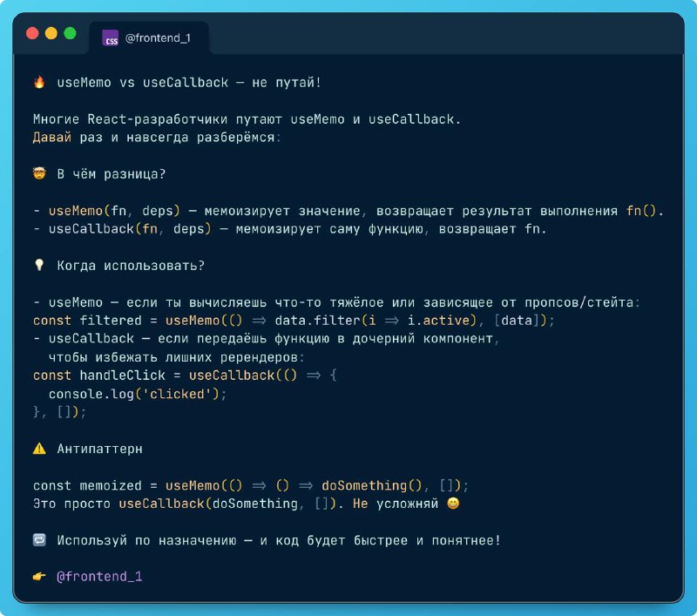The image size is (697, 616).
Task: Click the code line "console.log('clicked');"
Action: point(138,394)
